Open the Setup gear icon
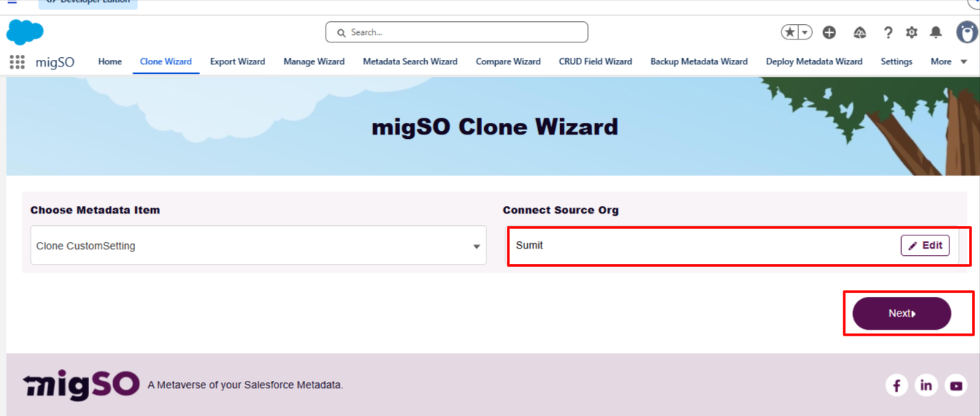980x416 pixels. tap(911, 32)
